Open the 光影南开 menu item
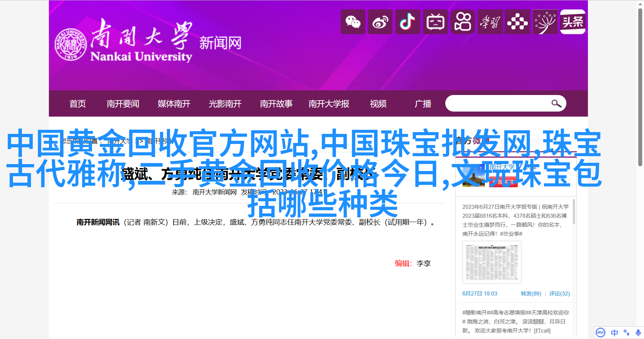644x339 pixels. [225, 104]
